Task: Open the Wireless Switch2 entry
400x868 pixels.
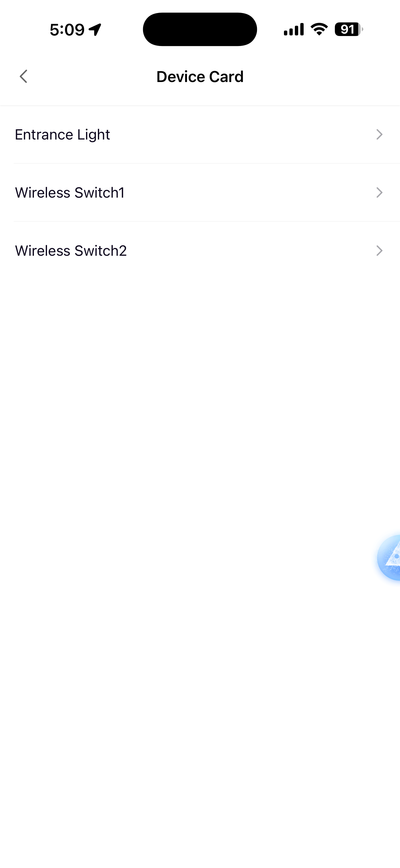Action: click(x=200, y=250)
